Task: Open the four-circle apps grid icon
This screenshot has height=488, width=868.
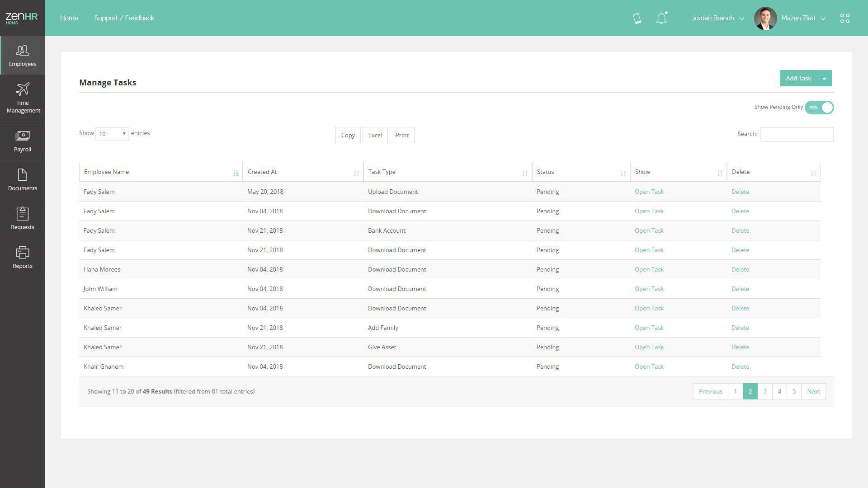Action: coord(844,19)
